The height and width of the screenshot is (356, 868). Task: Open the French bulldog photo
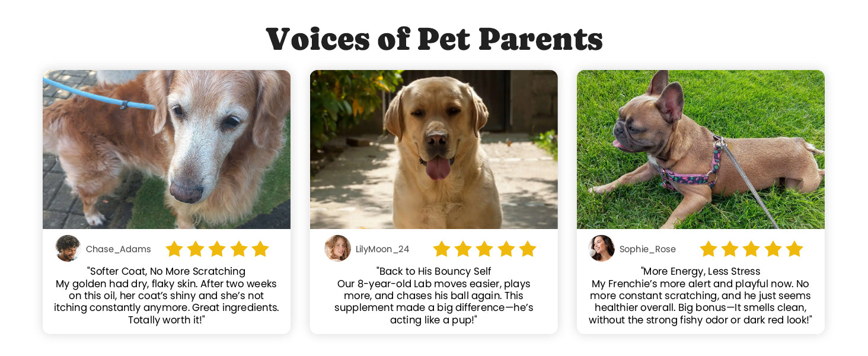[x=700, y=150]
